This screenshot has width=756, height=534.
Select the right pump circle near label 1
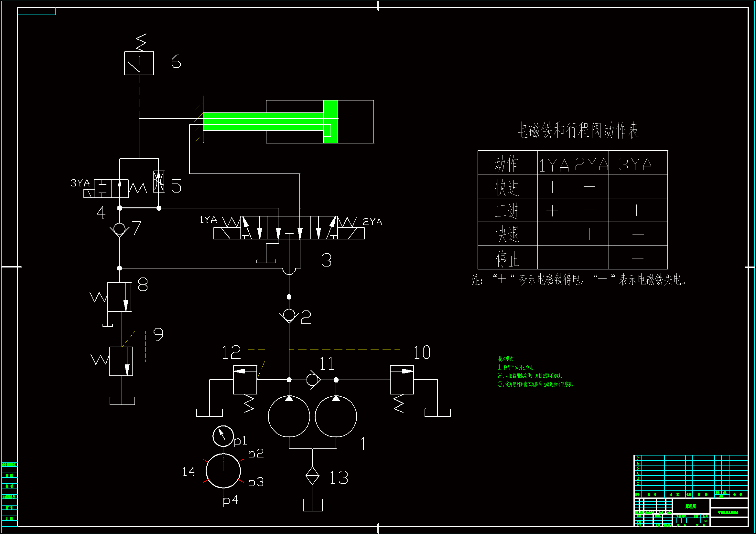coord(336,416)
